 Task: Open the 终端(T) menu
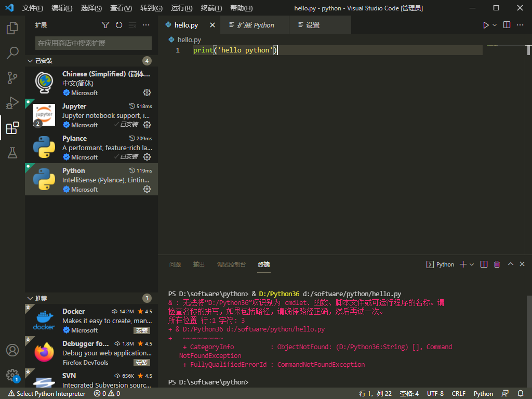click(211, 8)
